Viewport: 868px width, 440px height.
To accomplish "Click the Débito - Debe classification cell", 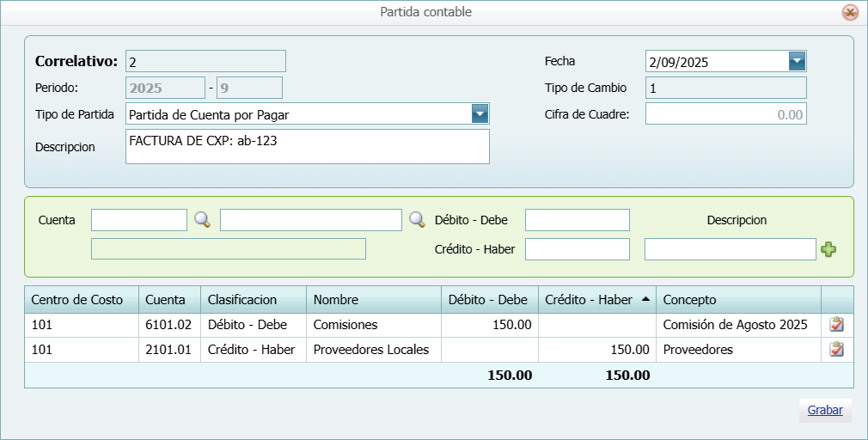I will pos(254,325).
